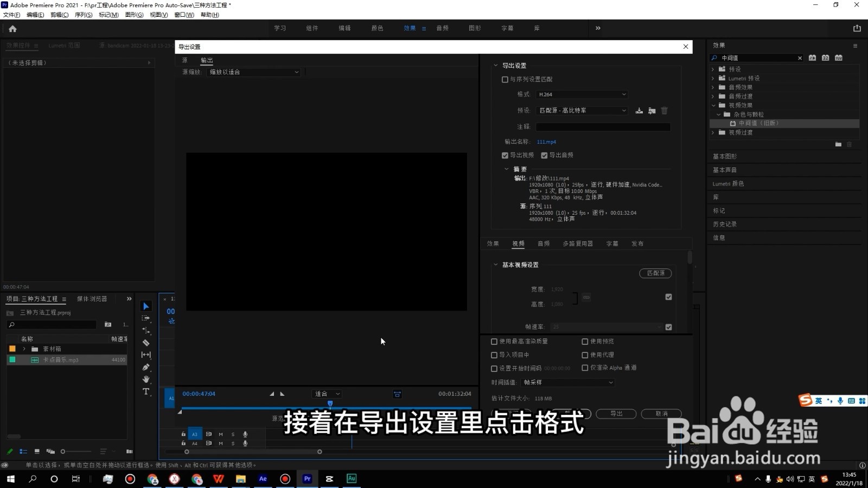Viewport: 868px width, 488px height.
Task: Select the Selection tool in the timeline toolbar
Action: 145,305
